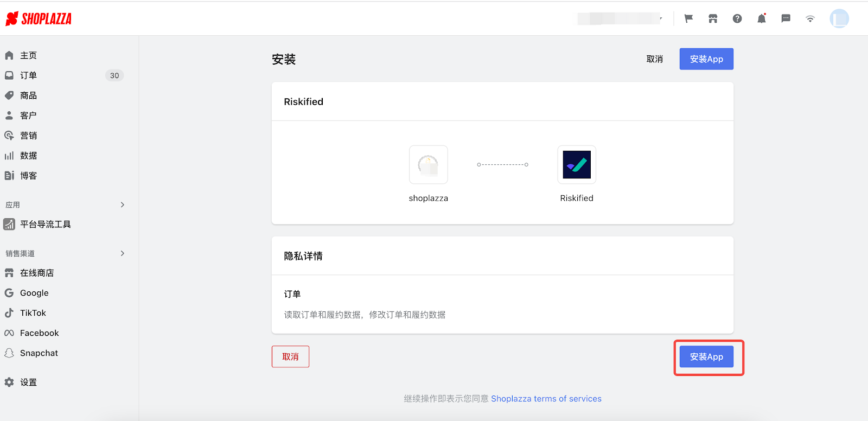Open 商品 in sidebar
Screen dimensions: 868x421
29,95
